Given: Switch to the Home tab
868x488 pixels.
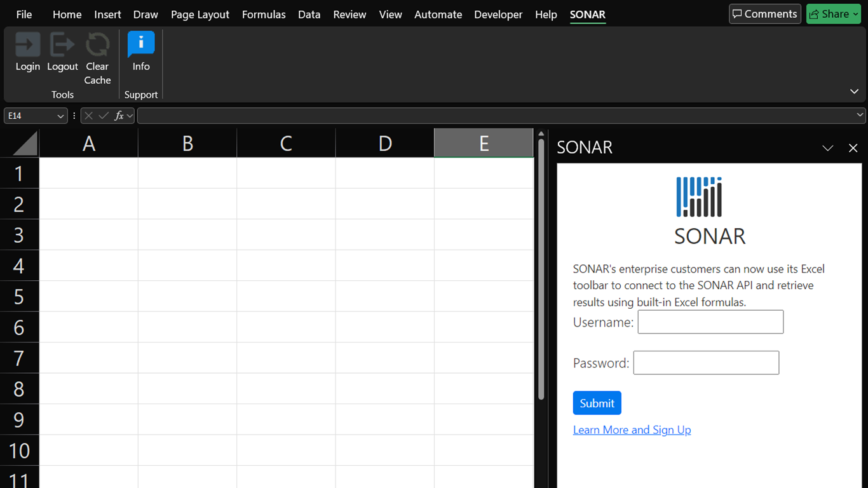Looking at the screenshot, I should [x=67, y=14].
